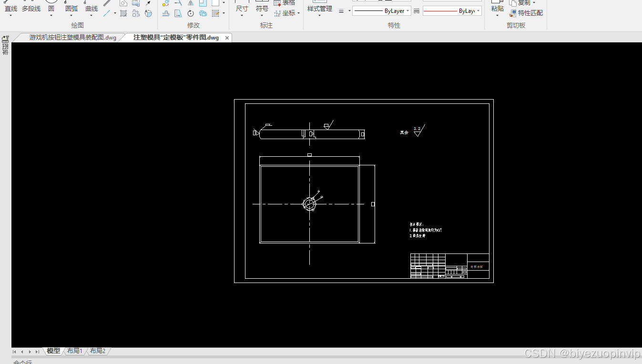Viewport: 642px width, 364px height.
Task: Click the Coordinate (坐标) icon
Action: click(278, 13)
